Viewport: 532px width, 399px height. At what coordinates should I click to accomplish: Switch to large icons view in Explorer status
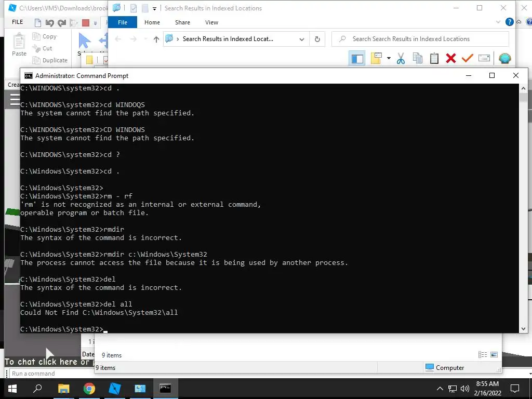[x=494, y=354]
